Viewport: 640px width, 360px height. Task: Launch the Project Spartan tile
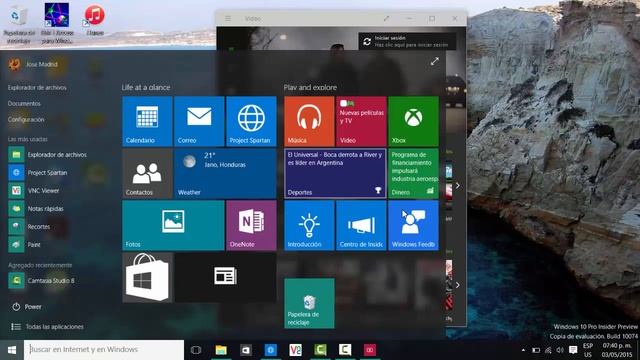coord(251,121)
